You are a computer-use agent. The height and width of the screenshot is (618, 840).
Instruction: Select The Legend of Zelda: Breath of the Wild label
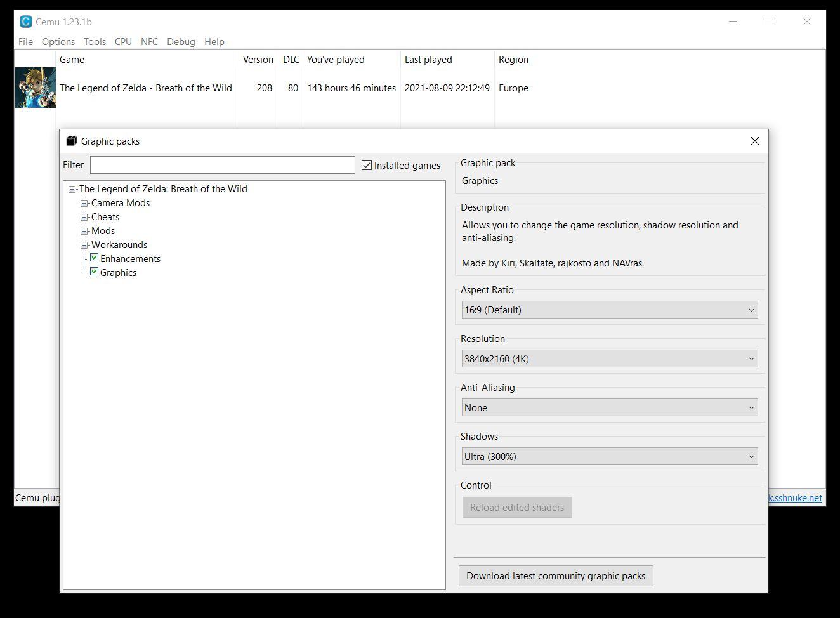(163, 189)
